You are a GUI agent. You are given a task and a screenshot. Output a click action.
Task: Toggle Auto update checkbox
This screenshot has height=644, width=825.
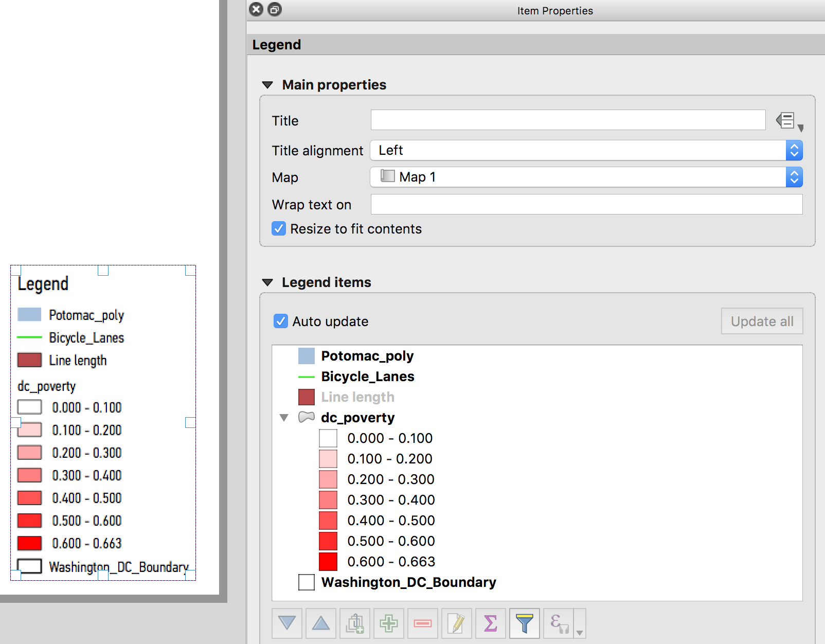281,321
